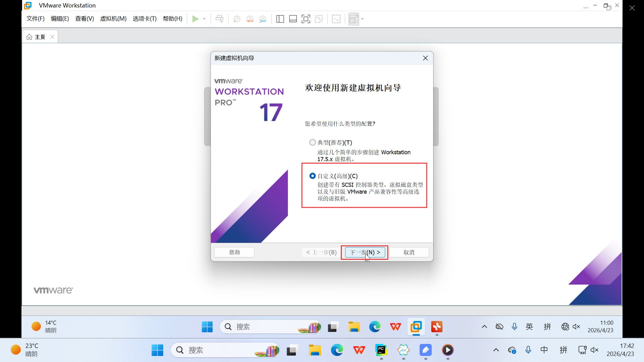Click the enter full screen icon

tap(306, 19)
